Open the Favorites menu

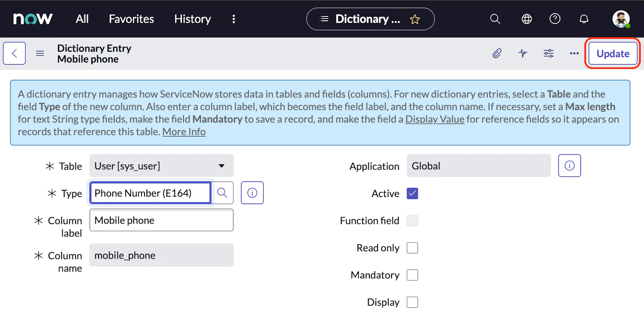131,19
